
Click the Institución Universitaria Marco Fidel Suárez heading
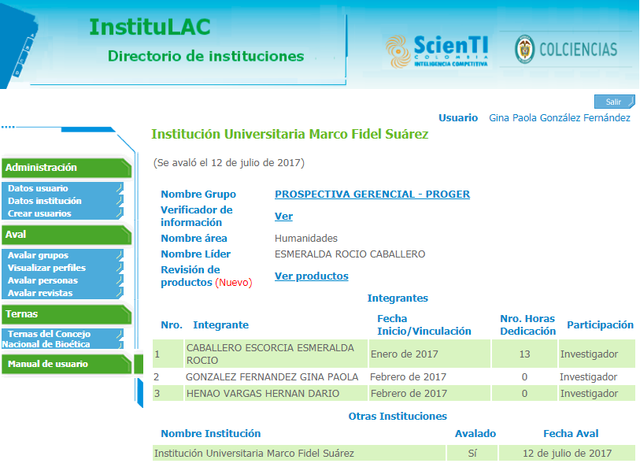[x=290, y=134]
